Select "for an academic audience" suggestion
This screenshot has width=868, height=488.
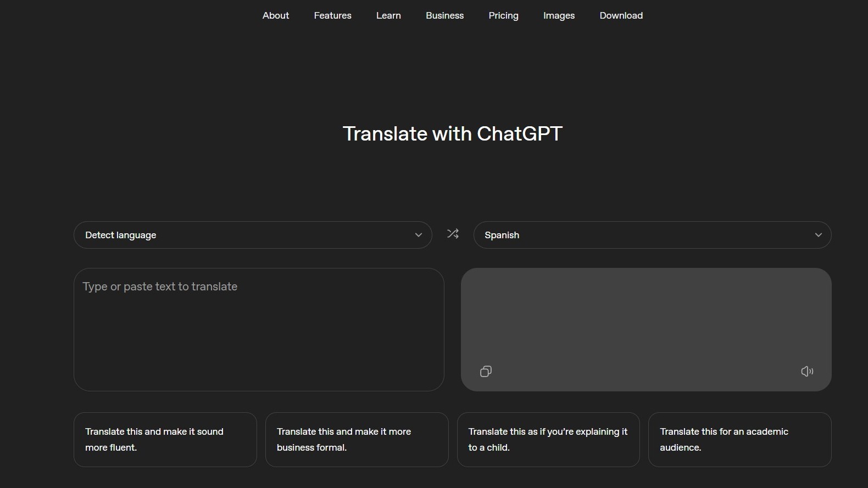(739, 440)
